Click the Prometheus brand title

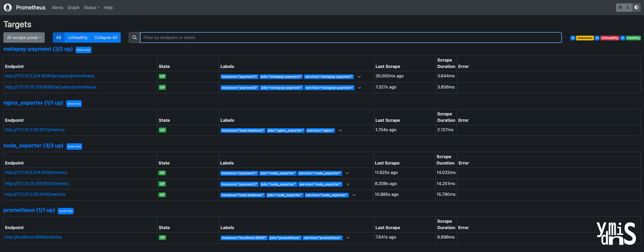tap(31, 7)
